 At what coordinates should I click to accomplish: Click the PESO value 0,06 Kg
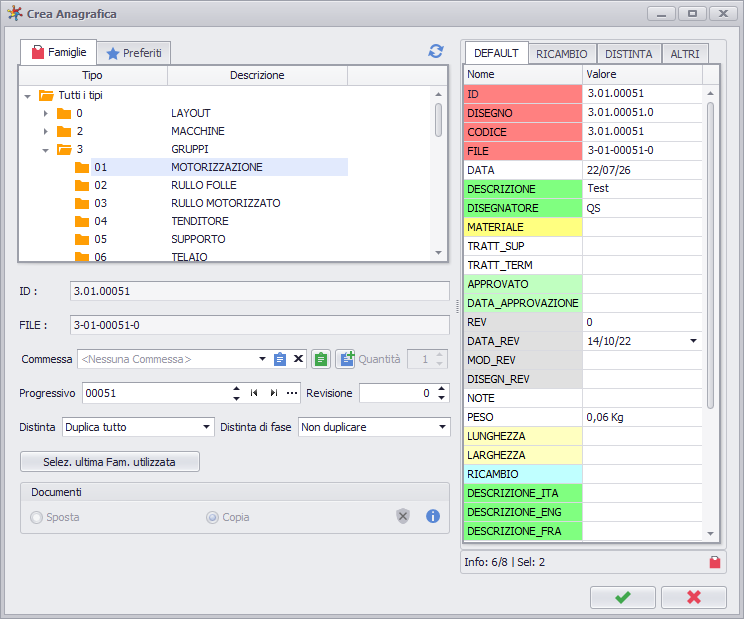click(x=642, y=417)
